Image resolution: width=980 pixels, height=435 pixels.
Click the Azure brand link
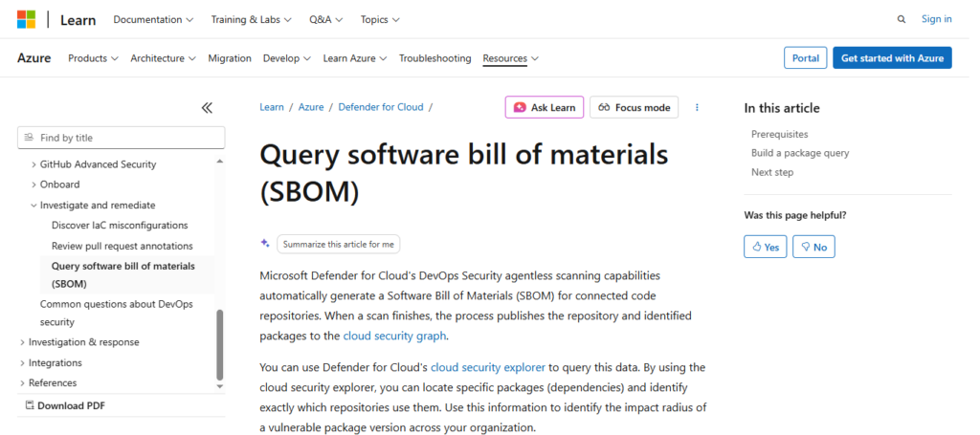click(x=33, y=58)
